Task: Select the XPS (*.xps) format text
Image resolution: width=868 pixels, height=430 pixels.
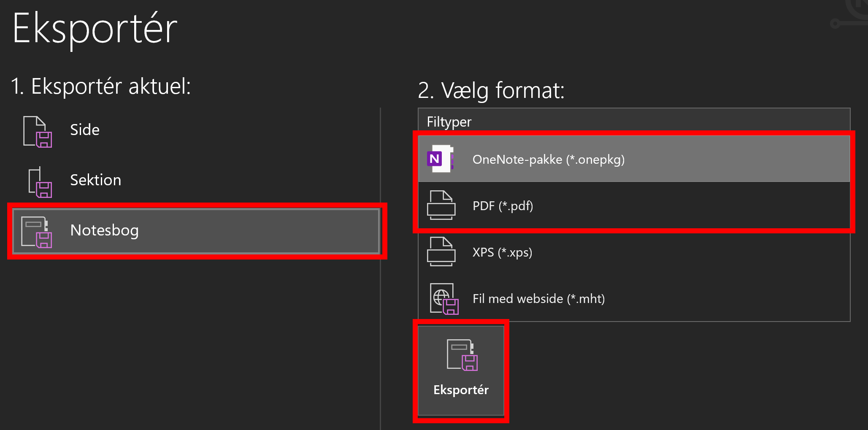Action: (x=502, y=252)
